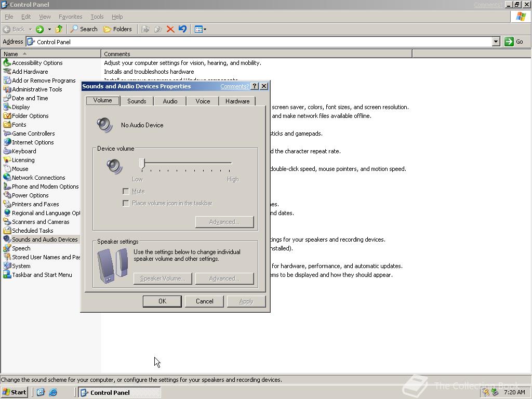This screenshot has width=532, height=399.
Task: Switch to the Sounds tab
Action: coord(137,101)
